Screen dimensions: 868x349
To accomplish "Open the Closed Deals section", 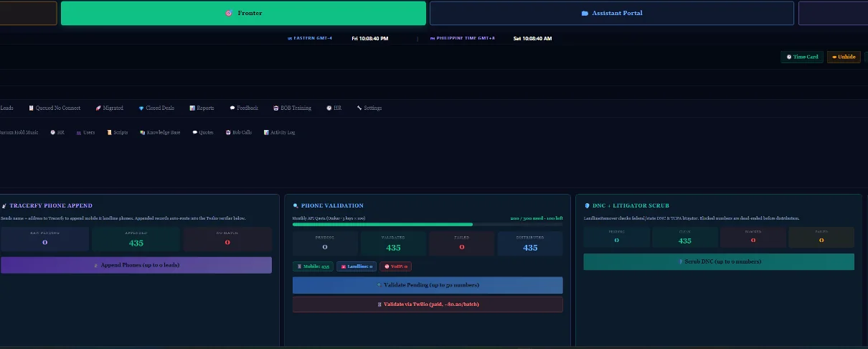I will [156, 108].
